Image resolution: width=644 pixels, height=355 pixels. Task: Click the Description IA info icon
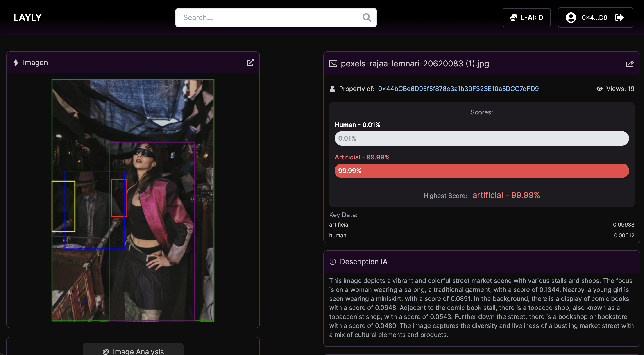(333, 262)
